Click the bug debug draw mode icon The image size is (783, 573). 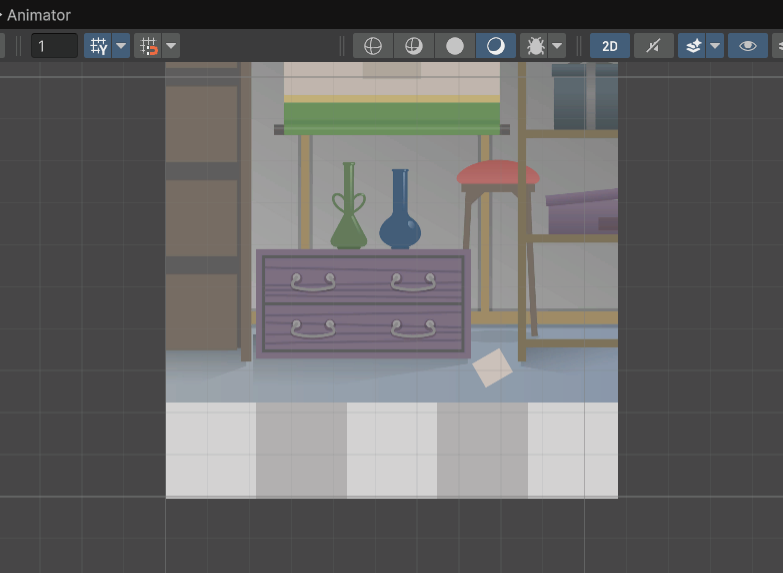[535, 46]
